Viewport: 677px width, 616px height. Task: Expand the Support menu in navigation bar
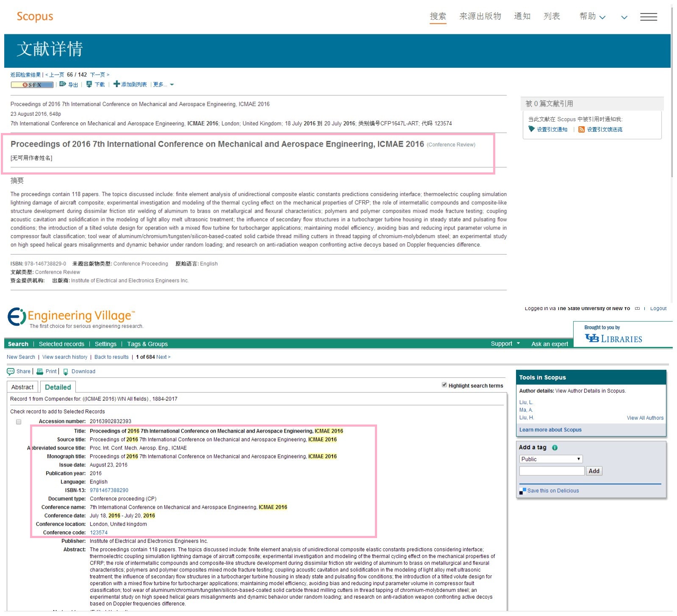[x=505, y=344]
